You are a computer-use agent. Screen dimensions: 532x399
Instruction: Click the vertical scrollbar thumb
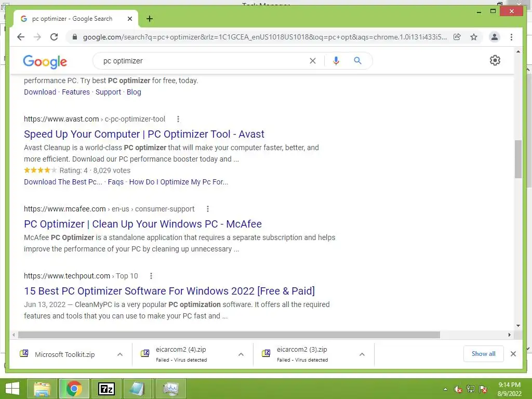point(518,159)
